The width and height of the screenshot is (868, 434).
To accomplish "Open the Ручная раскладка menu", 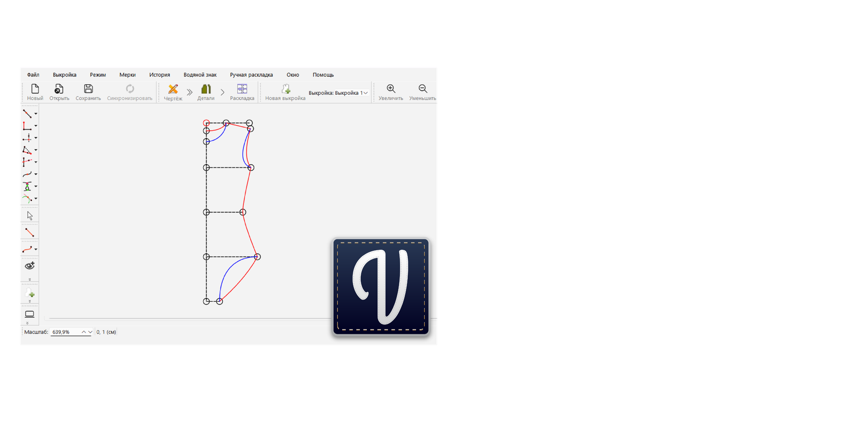I will [x=252, y=75].
